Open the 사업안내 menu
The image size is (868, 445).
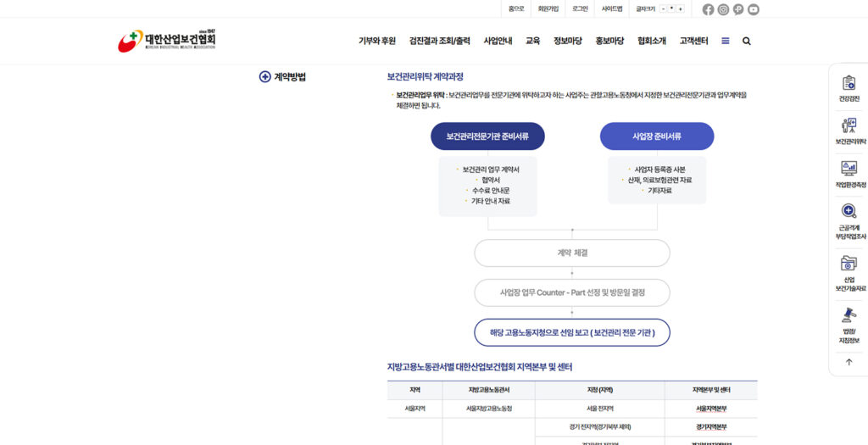click(498, 41)
